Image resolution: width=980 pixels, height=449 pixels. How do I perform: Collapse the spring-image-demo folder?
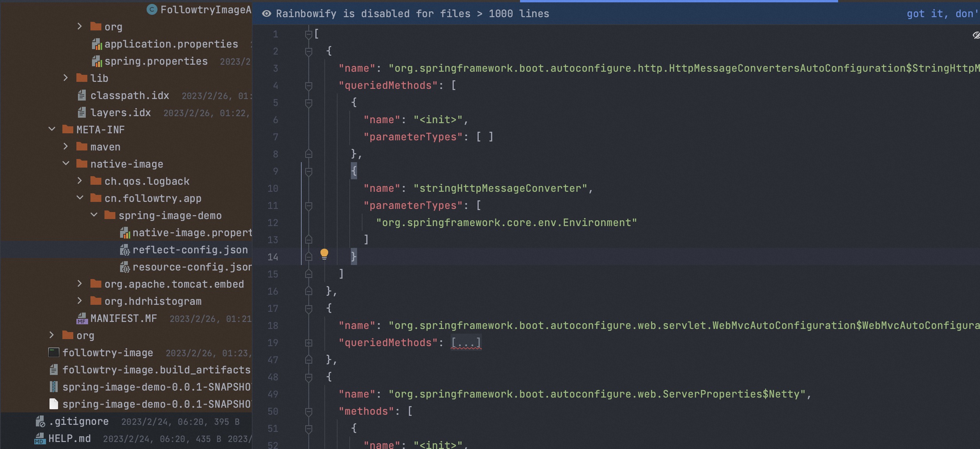pos(94,215)
